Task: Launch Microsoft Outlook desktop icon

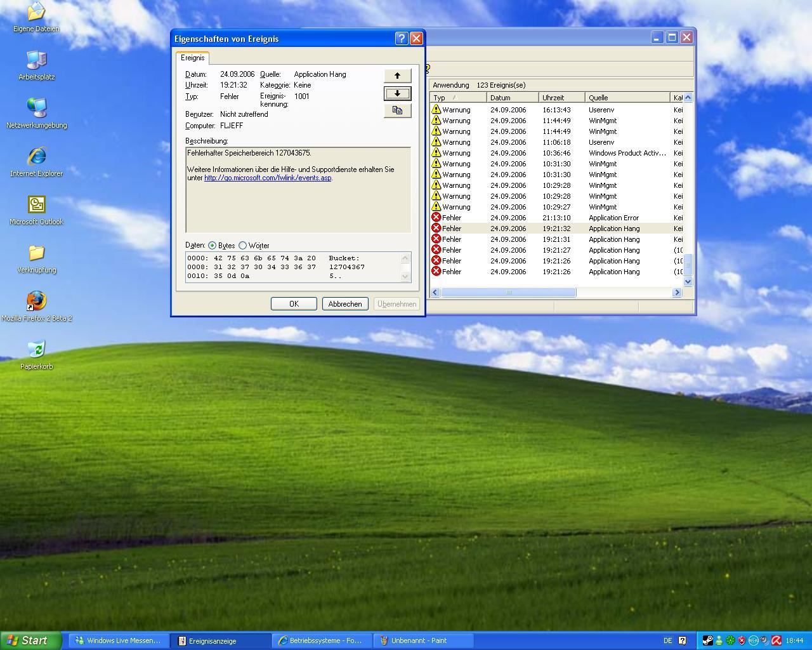Action: pyautogui.click(x=36, y=209)
